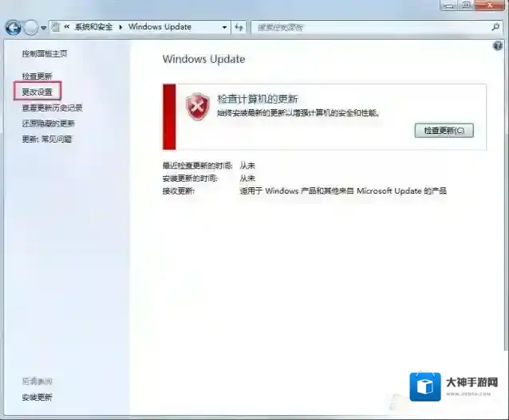
Task: Open recent pages dropdown beside navigation arrows
Action: pyautogui.click(x=44, y=28)
